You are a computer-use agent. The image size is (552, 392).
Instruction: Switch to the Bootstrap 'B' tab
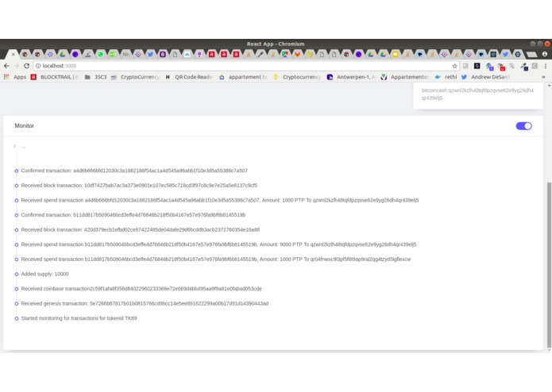pyautogui.click(x=163, y=54)
